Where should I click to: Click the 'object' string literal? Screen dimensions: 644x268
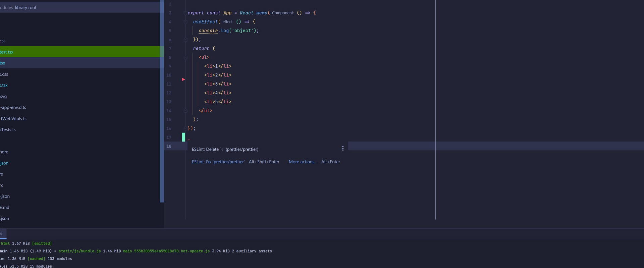coord(243,31)
